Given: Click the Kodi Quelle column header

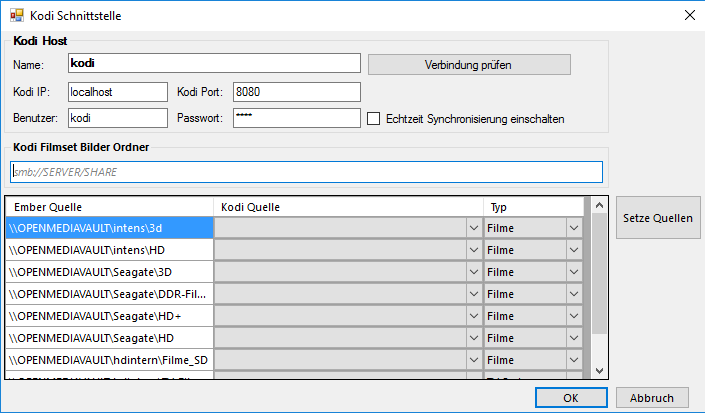Looking at the screenshot, I should (x=348, y=207).
